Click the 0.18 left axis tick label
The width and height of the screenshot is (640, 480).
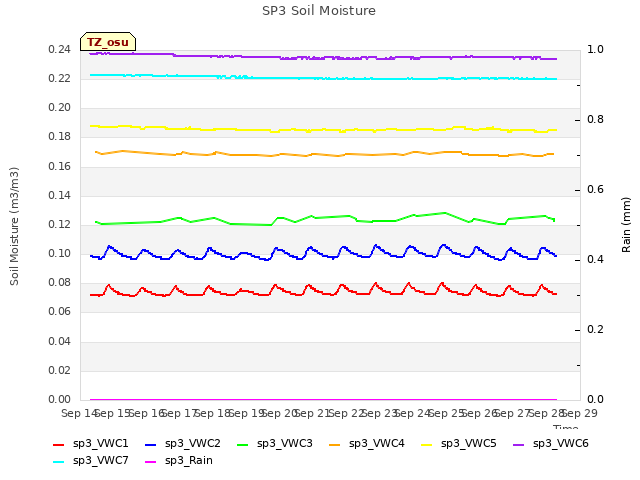click(60, 137)
